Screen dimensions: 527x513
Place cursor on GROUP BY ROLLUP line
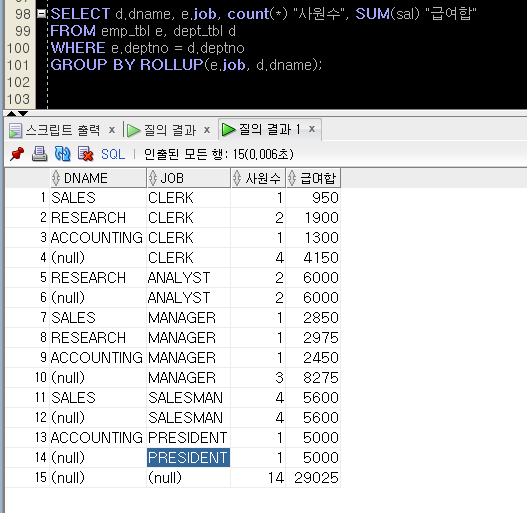187,65
